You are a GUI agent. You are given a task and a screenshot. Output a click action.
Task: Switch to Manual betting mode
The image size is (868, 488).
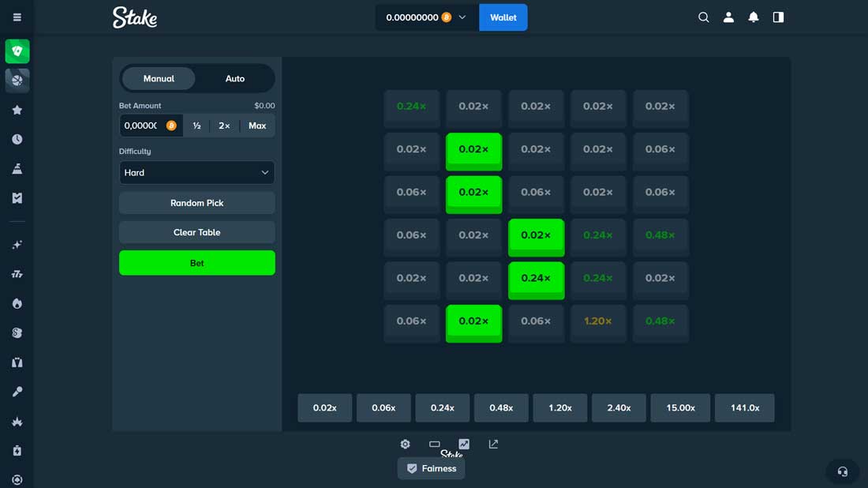[159, 79]
